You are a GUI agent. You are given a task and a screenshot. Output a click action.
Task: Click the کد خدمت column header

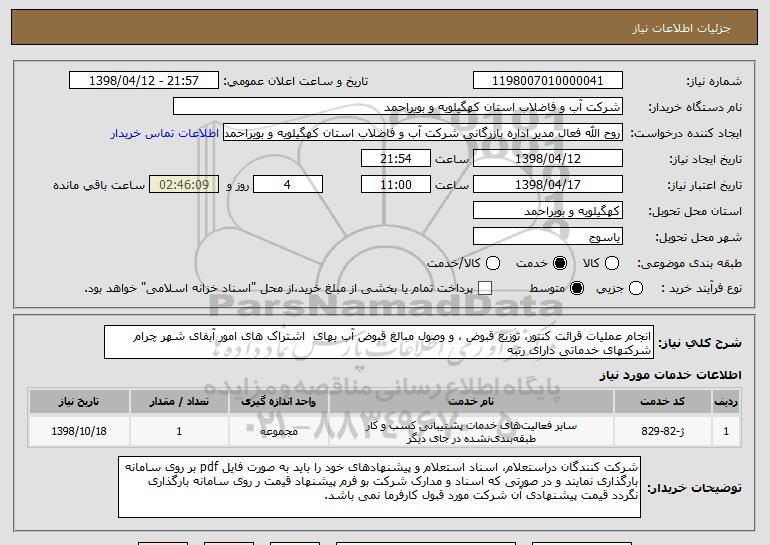[x=662, y=402]
